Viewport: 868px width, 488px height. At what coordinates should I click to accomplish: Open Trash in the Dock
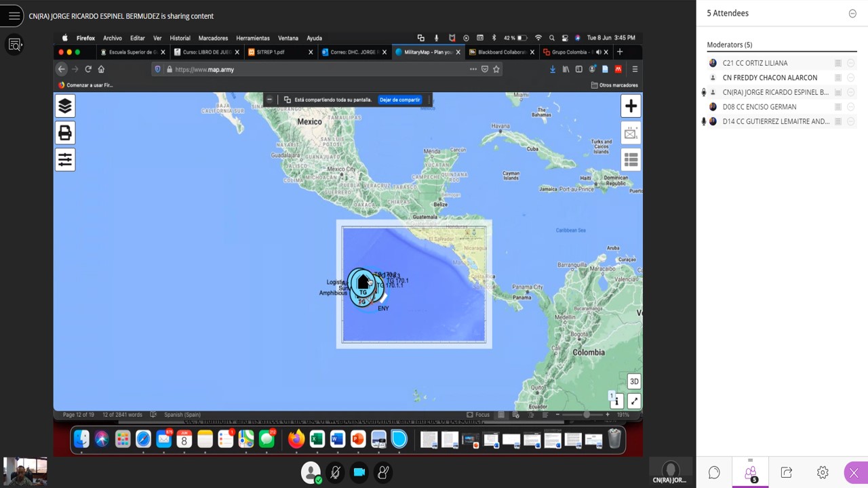click(x=614, y=440)
